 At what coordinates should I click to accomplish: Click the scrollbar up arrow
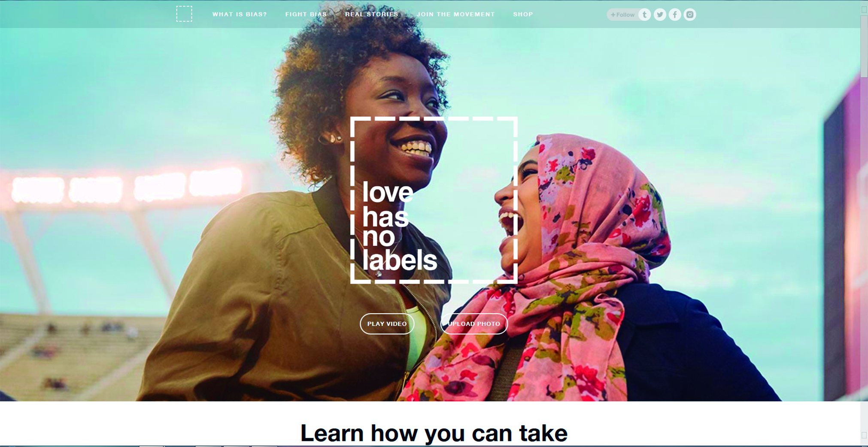click(864, 9)
